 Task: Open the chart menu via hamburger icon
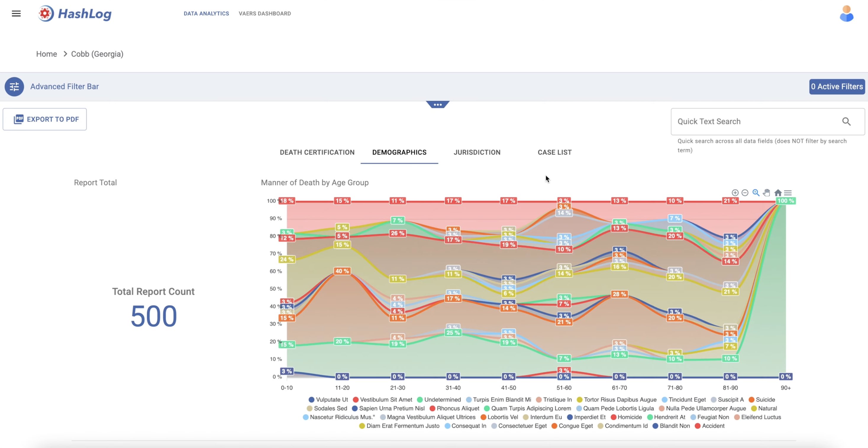(788, 193)
